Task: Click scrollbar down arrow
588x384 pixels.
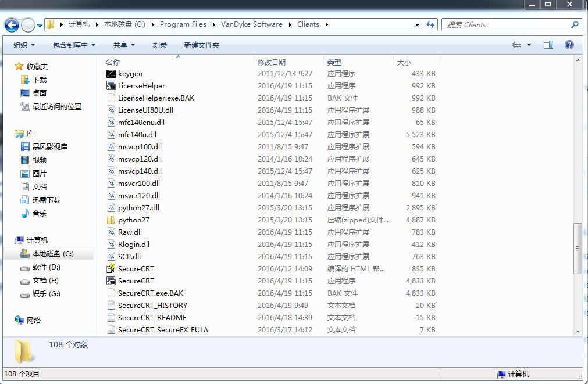Action: [578, 331]
